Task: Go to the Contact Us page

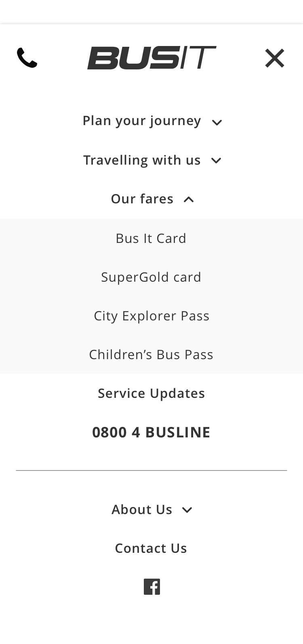Action: [x=151, y=548]
